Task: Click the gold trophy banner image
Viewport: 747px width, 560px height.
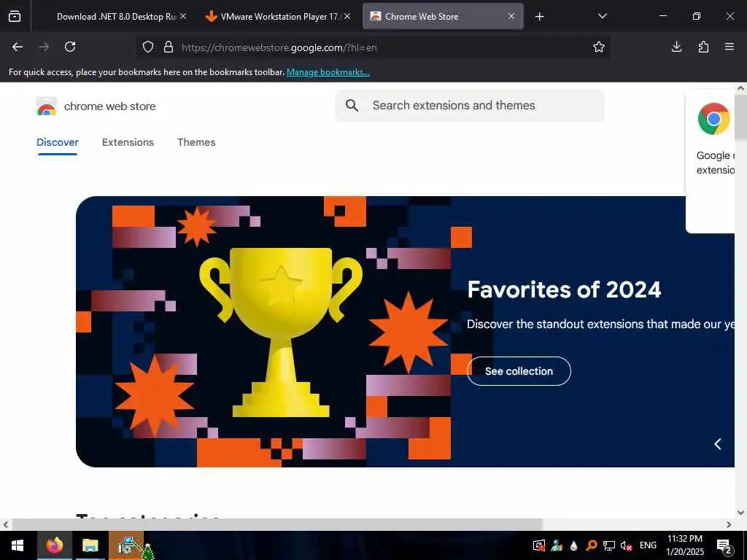Action: 281,332
